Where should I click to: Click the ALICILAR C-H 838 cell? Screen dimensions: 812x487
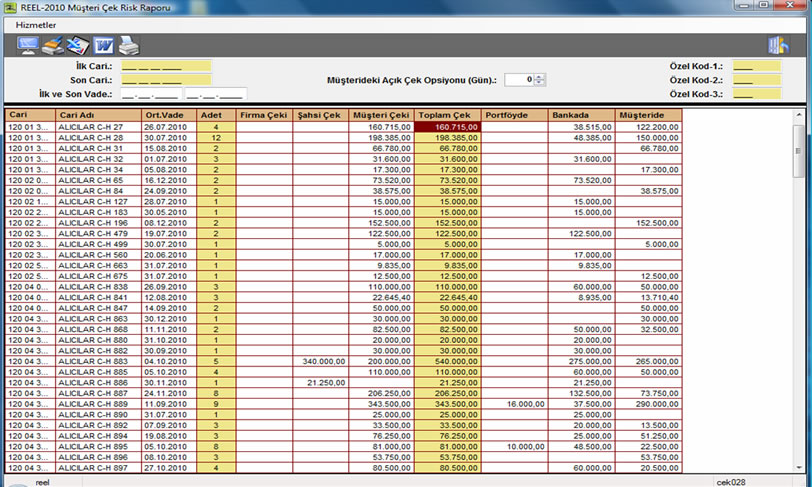pyautogui.click(x=98, y=287)
